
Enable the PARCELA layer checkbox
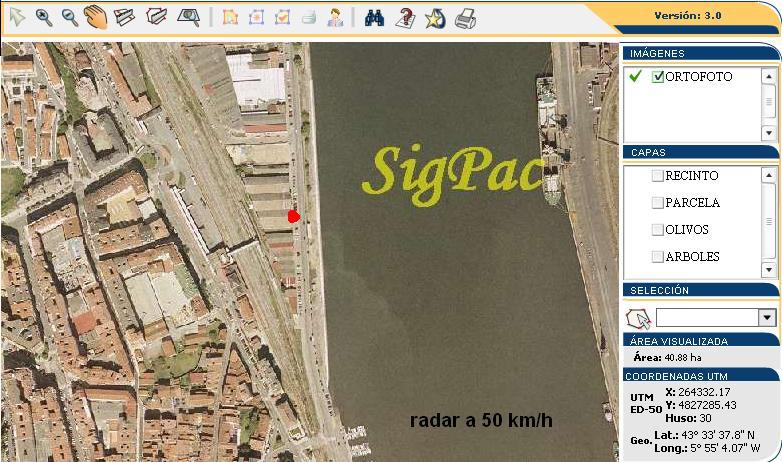click(x=657, y=203)
